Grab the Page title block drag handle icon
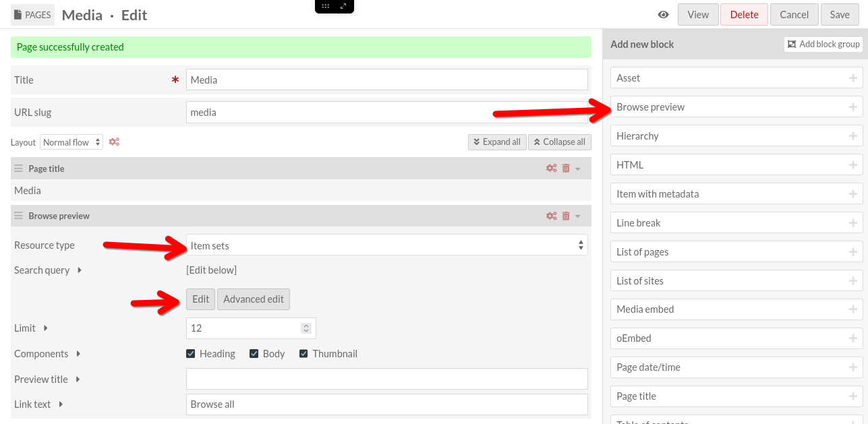Screen dimensions: 868x424 tap(19, 169)
